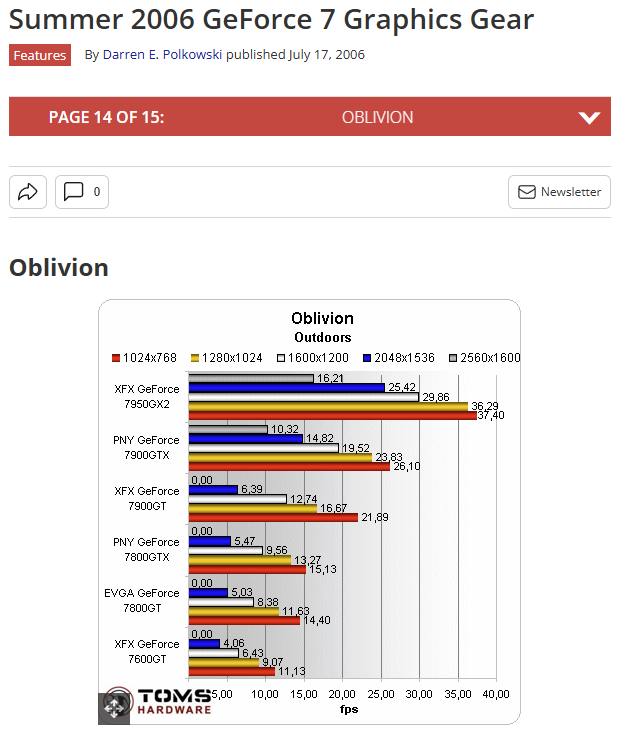Click the EVGA GeForce 7800GT label
The height and width of the screenshot is (729, 621).
(142, 601)
